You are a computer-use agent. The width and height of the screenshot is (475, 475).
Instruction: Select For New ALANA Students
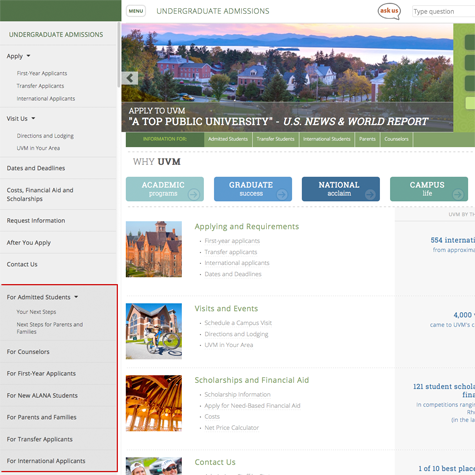42,395
